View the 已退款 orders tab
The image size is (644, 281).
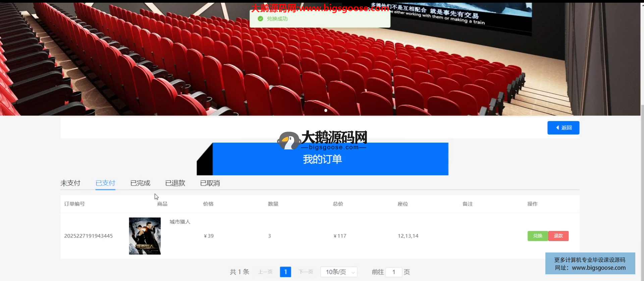[x=175, y=183]
